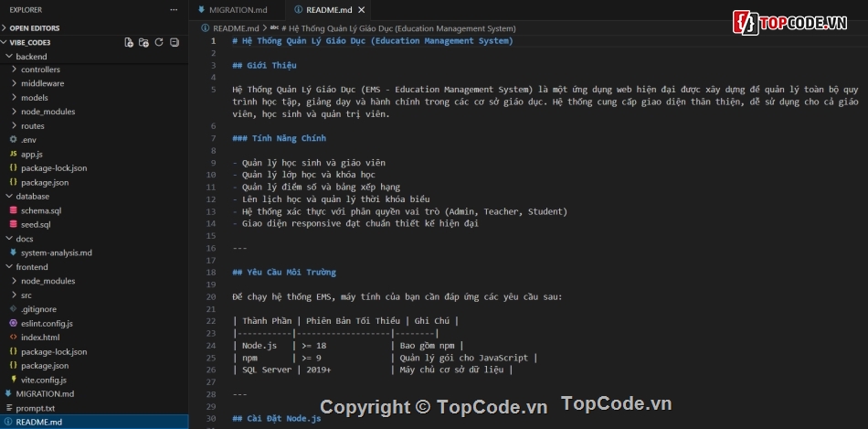Expand the middleware folder
Image resolution: width=868 pixels, height=429 pixels.
click(42, 83)
